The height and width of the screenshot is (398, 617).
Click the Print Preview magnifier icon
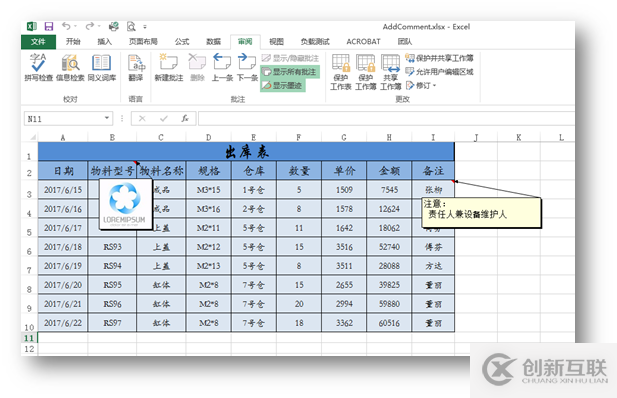tap(131, 26)
